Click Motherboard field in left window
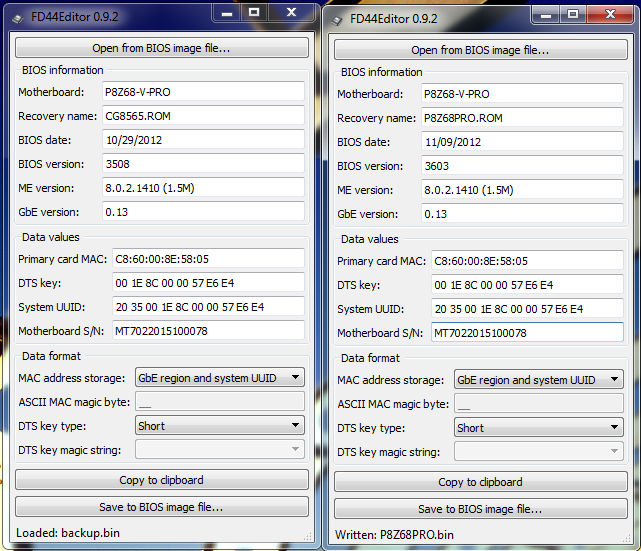 [203, 92]
